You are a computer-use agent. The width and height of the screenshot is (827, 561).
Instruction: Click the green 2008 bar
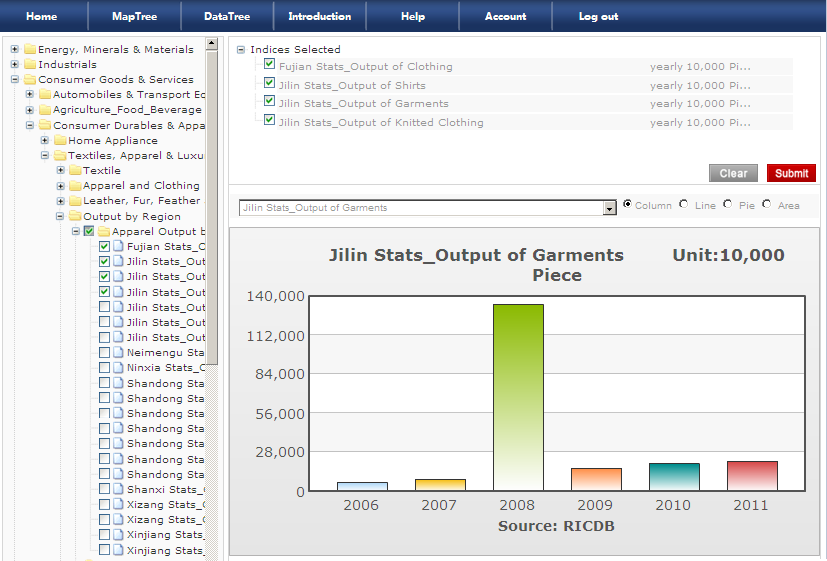click(518, 398)
